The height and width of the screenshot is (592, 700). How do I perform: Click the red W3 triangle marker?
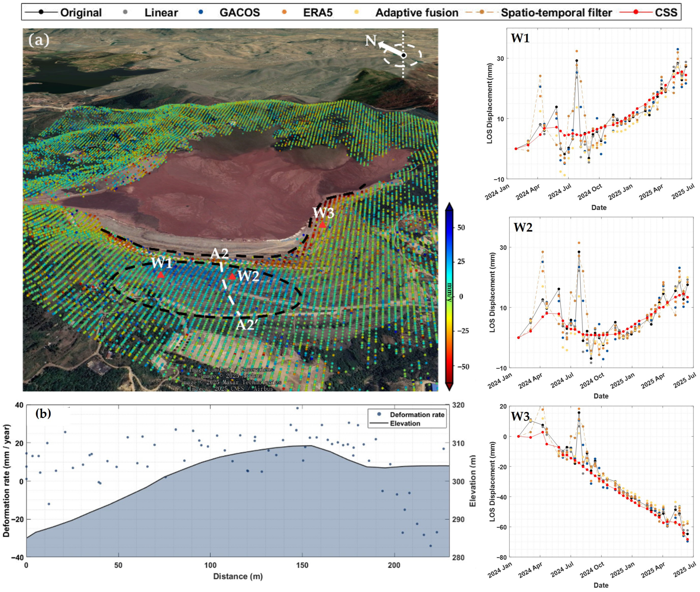click(322, 225)
